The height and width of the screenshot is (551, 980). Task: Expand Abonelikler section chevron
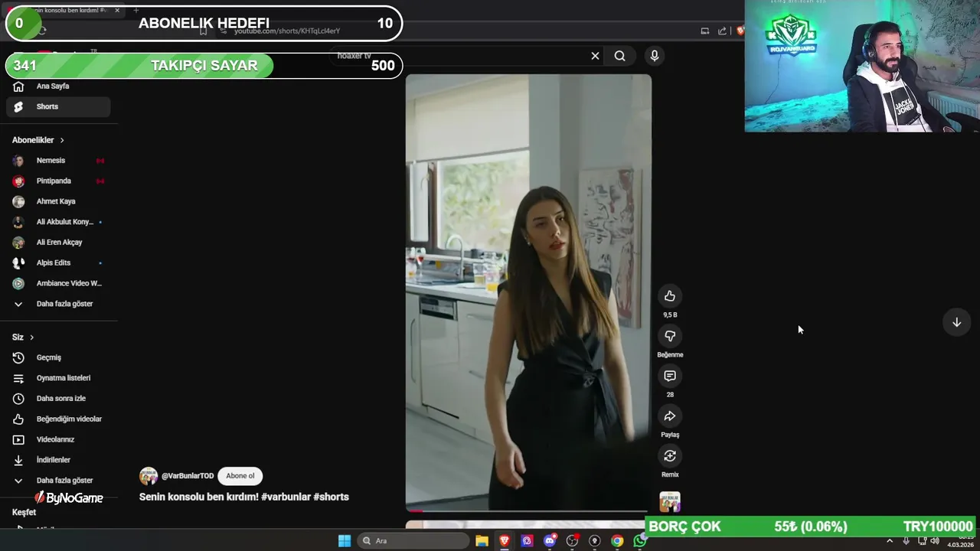(x=62, y=140)
